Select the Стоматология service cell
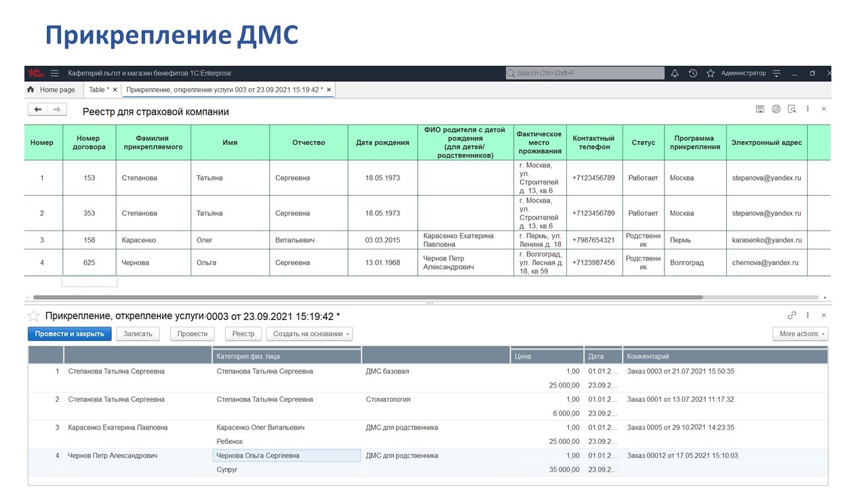This screenshot has height=488, width=868. [435, 400]
